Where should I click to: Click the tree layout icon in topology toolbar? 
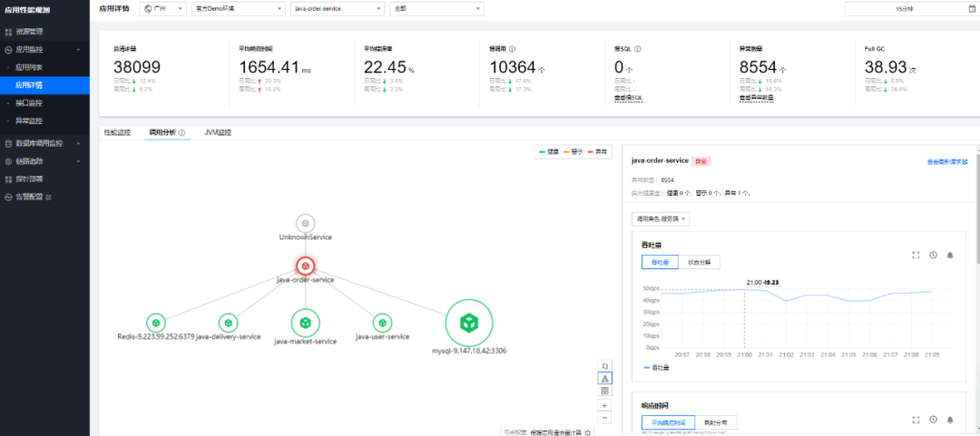(604, 378)
